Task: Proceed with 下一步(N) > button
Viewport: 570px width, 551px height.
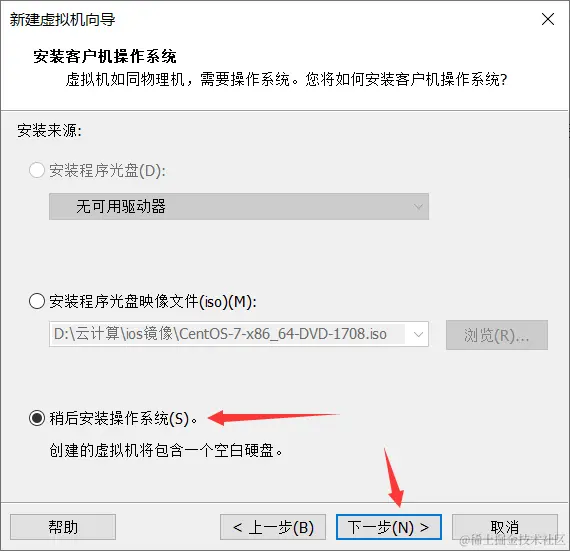Action: tap(389, 527)
